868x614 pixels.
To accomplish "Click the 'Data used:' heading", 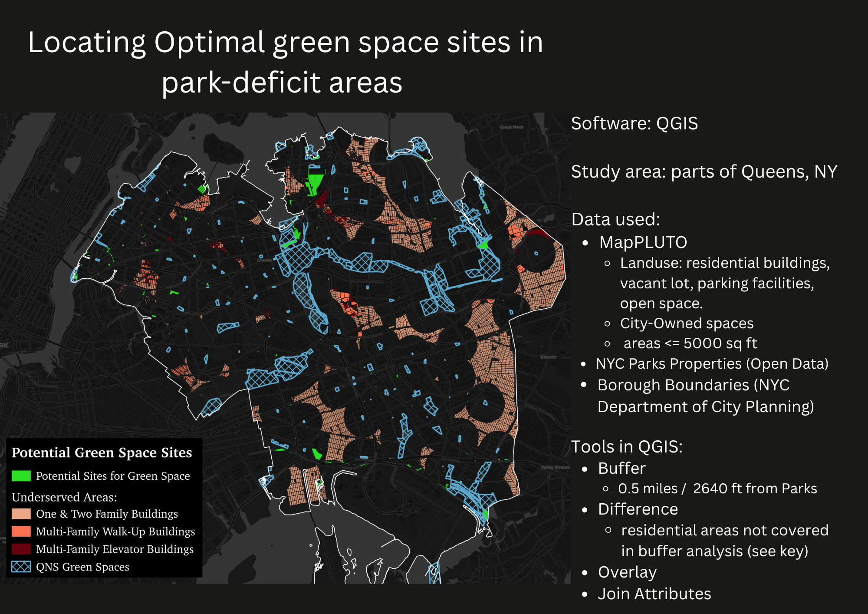I will (x=616, y=219).
